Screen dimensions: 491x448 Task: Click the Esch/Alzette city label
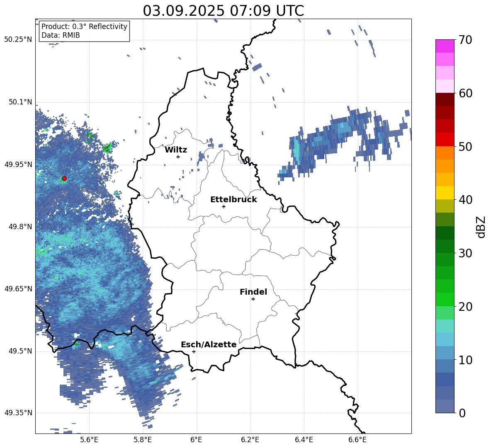pyautogui.click(x=209, y=344)
